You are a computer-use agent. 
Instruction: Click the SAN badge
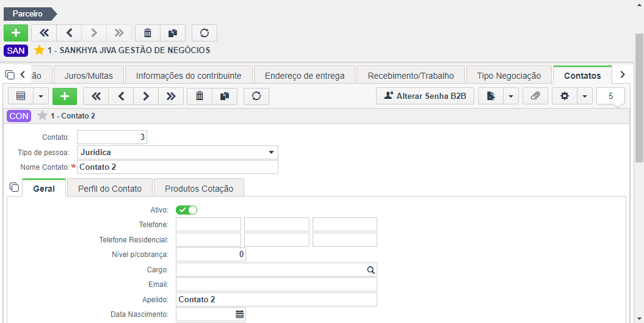(16, 51)
